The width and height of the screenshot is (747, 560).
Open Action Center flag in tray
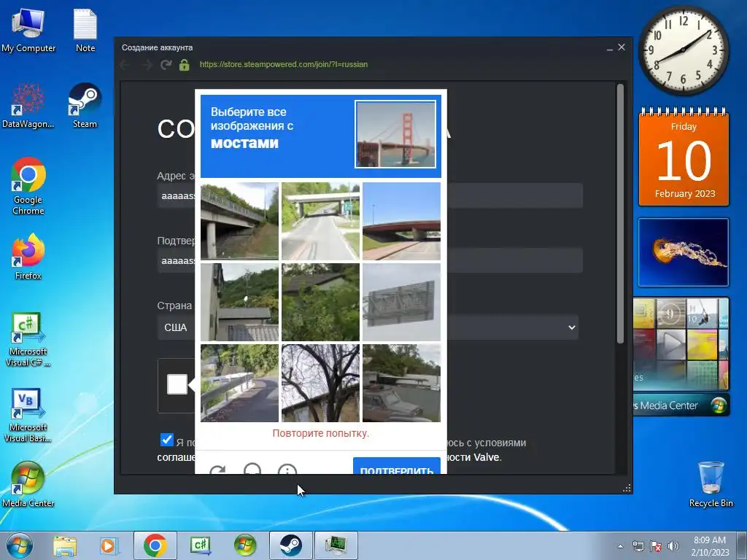tap(656, 546)
